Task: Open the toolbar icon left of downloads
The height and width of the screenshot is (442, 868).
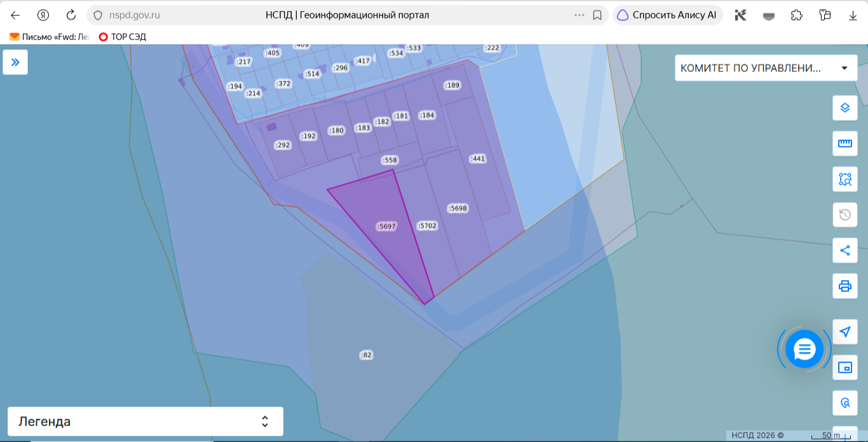Action: pos(825,15)
